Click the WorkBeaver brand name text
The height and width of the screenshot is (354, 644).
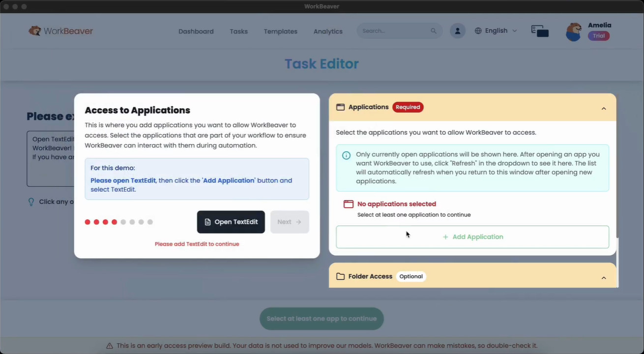click(68, 31)
